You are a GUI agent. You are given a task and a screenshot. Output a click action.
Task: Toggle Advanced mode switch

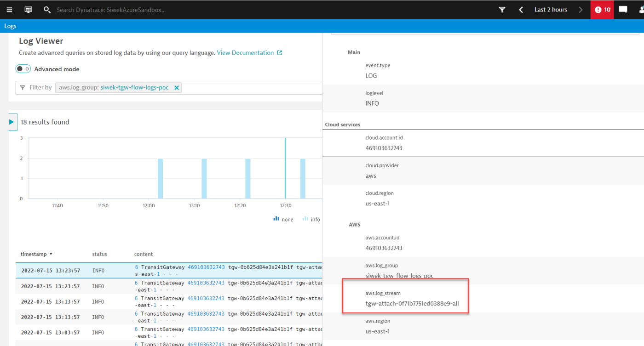pyautogui.click(x=23, y=68)
